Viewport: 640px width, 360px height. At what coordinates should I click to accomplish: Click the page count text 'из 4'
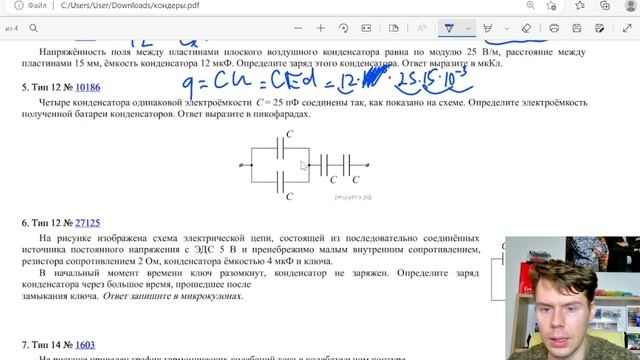click(12, 29)
